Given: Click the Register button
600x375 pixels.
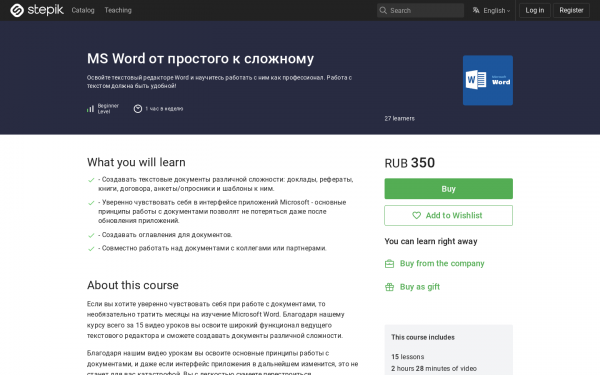Looking at the screenshot, I should pos(571,10).
